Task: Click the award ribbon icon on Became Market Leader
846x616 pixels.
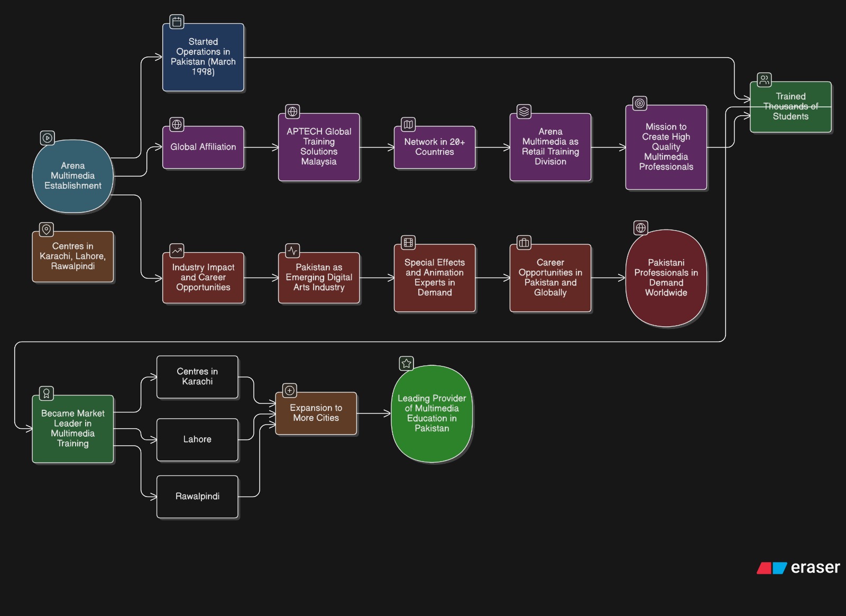Action: tap(47, 393)
